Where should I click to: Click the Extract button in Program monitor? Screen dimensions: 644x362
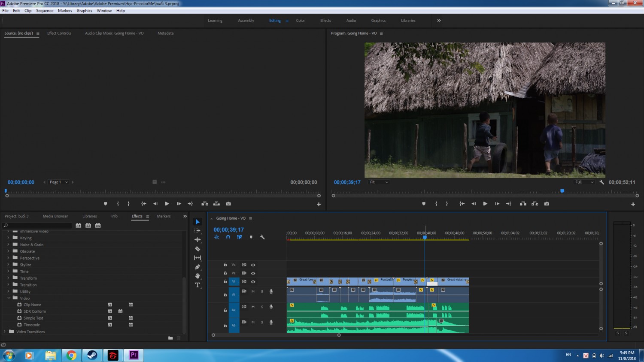(535, 204)
